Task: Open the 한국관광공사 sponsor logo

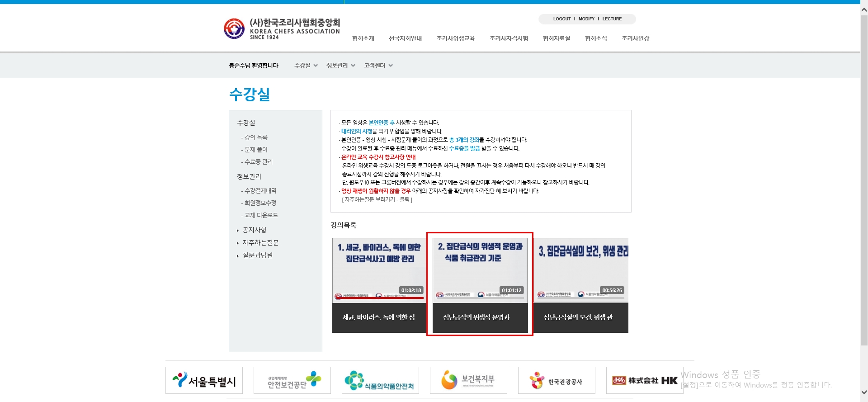Action: tap(557, 380)
